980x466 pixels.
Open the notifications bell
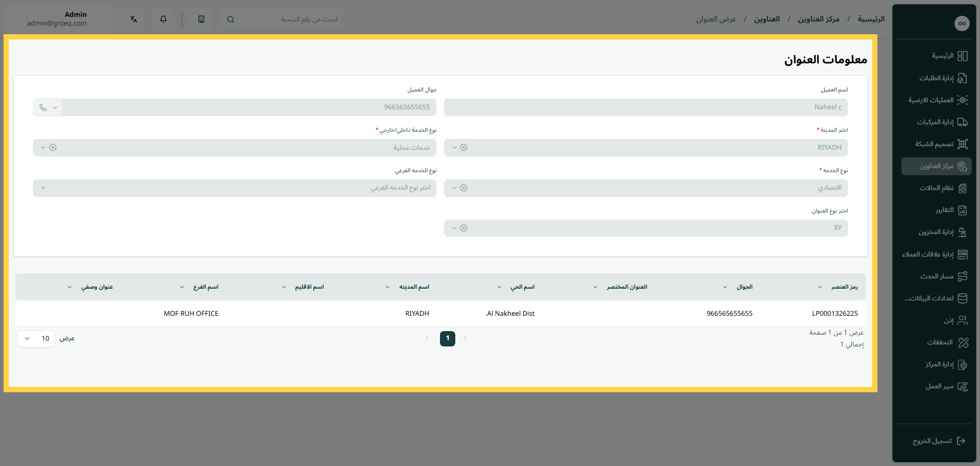tap(163, 19)
